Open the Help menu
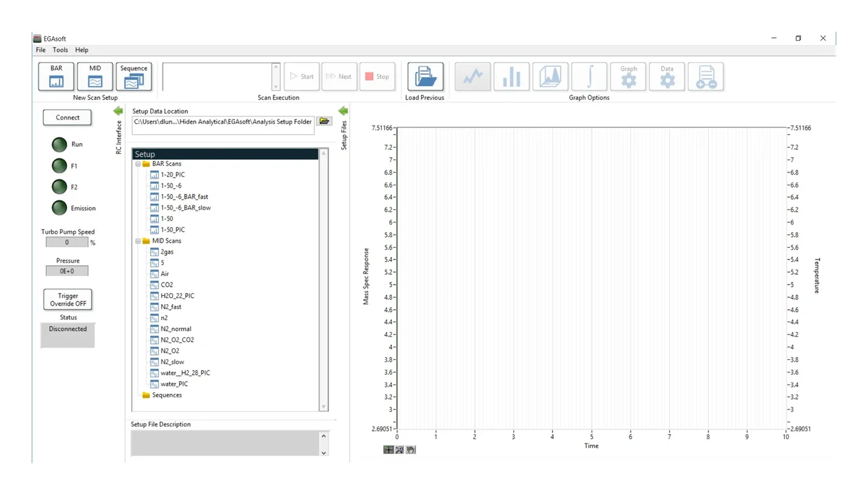 pos(82,50)
